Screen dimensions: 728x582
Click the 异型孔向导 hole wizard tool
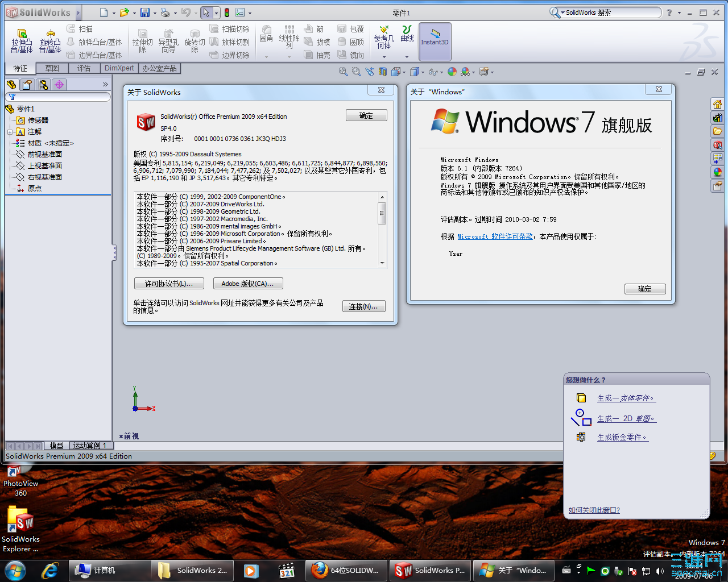point(168,41)
